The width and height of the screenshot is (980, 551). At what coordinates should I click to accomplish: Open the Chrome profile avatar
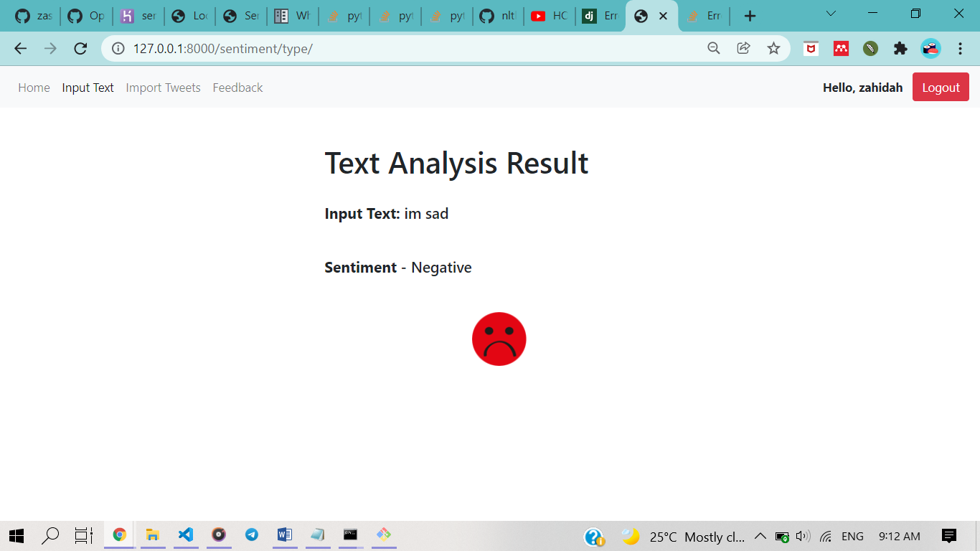click(x=930, y=48)
